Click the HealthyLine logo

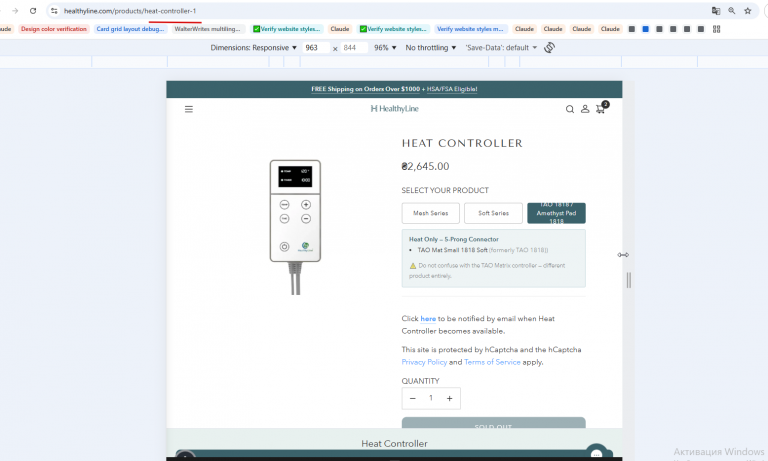click(394, 109)
